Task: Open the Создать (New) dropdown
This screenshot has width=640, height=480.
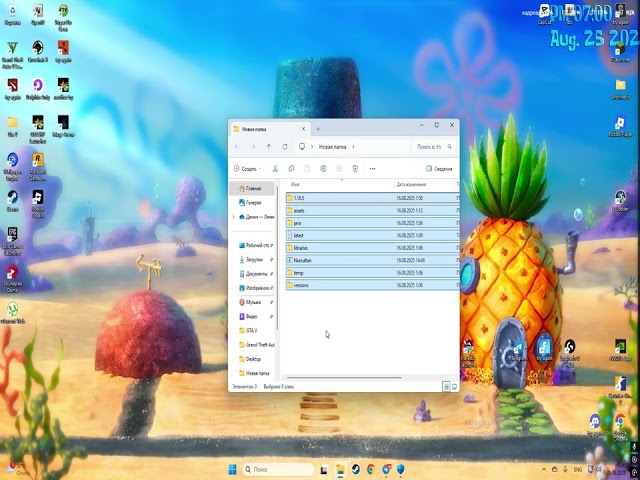Action: pyautogui.click(x=247, y=169)
